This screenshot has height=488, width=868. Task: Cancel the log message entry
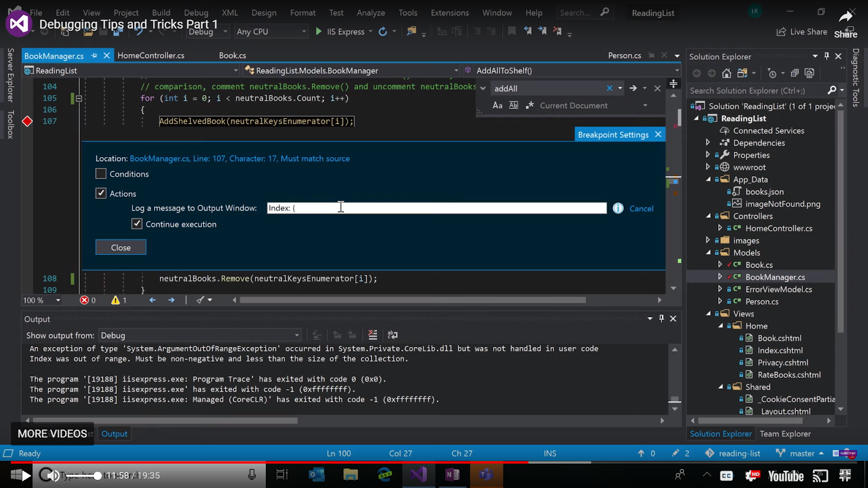tap(641, 208)
